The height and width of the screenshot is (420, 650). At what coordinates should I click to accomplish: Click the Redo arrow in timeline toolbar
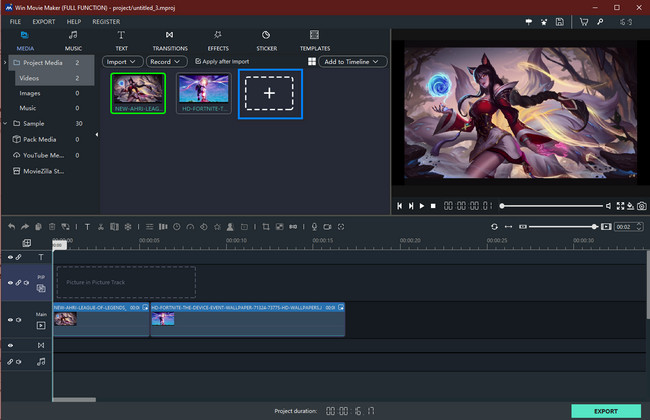point(25,227)
